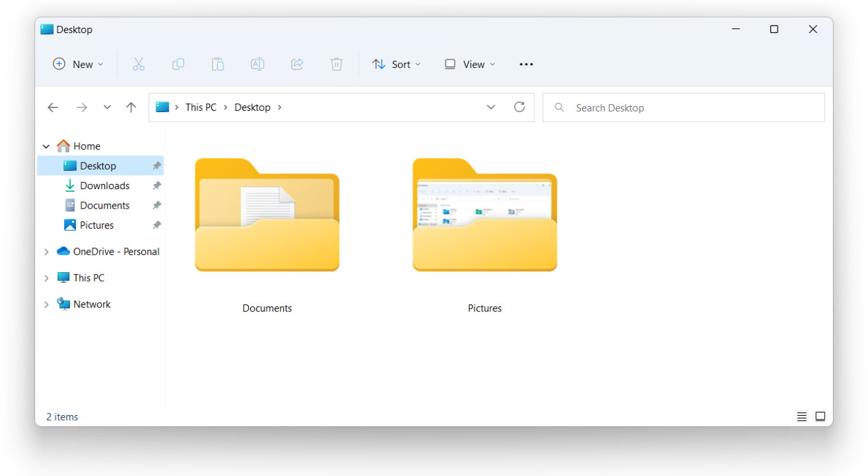
Task: Click the Search Desktop field
Action: [683, 108]
